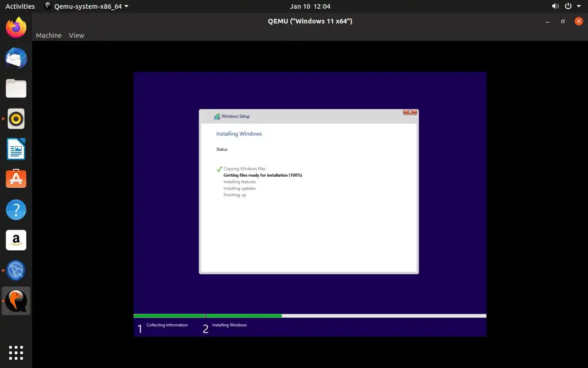Click step 2 Installing Windows label

click(229, 325)
